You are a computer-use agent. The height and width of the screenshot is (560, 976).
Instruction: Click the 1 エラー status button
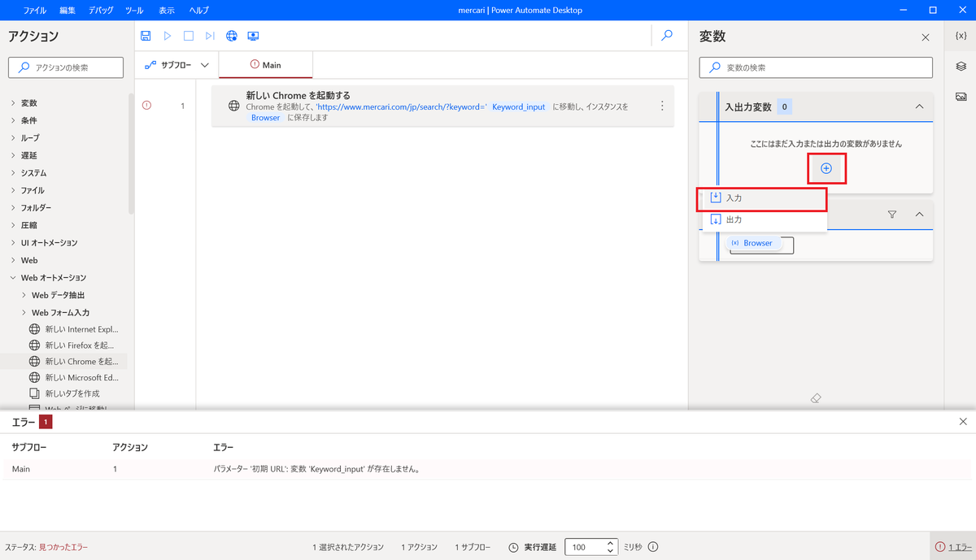coord(952,547)
